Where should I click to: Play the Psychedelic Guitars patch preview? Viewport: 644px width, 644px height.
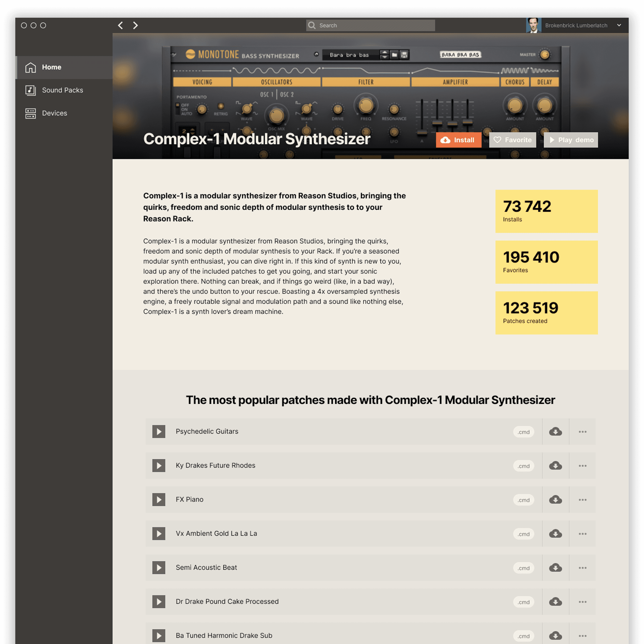(159, 431)
